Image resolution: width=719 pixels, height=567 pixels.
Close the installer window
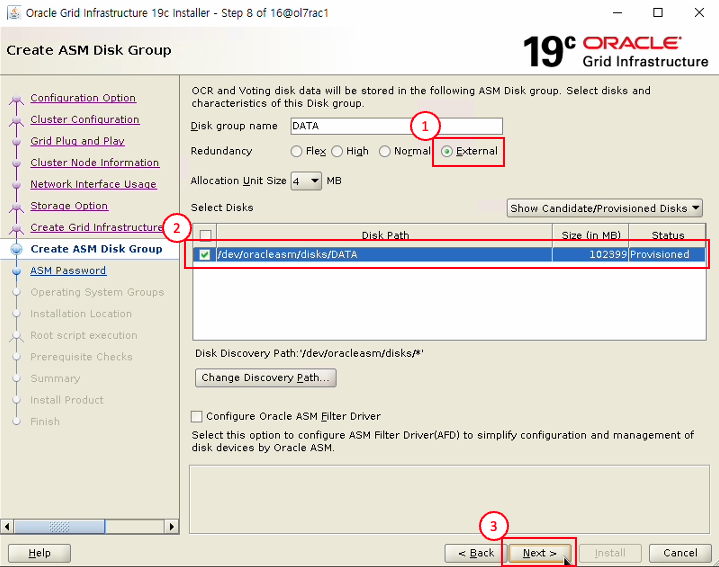coord(699,12)
